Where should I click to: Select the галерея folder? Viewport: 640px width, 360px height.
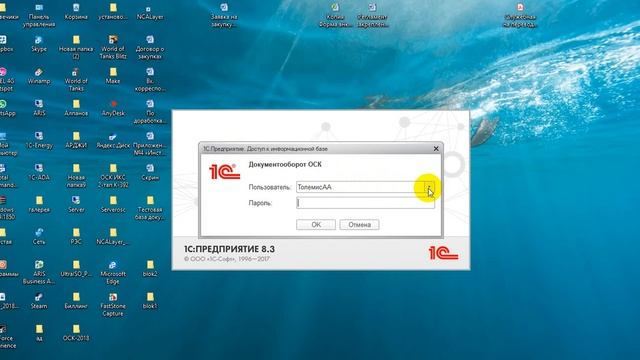(x=39, y=205)
